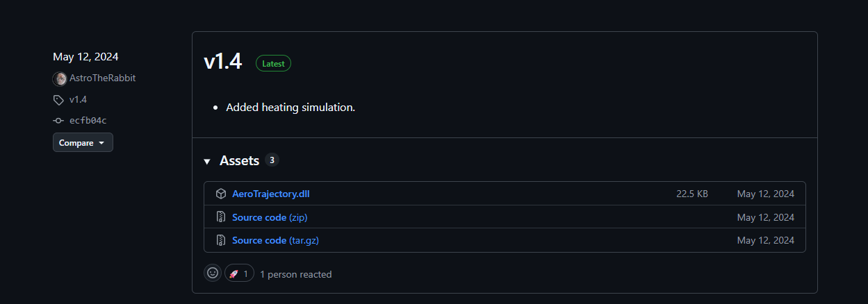Open the v1.4 tag link in sidebar
Image resolution: width=868 pixels, height=304 pixels.
click(x=78, y=99)
